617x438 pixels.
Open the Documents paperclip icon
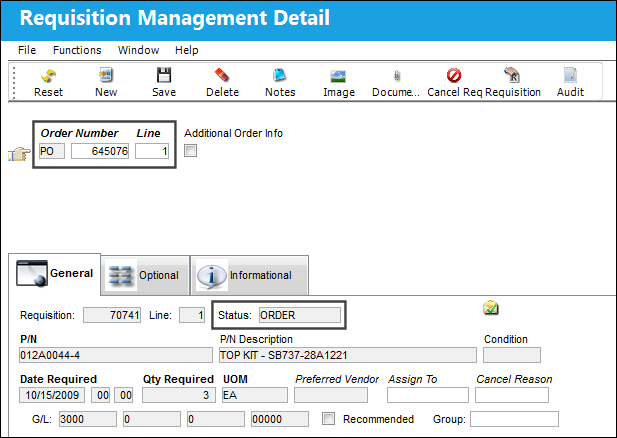(397, 76)
